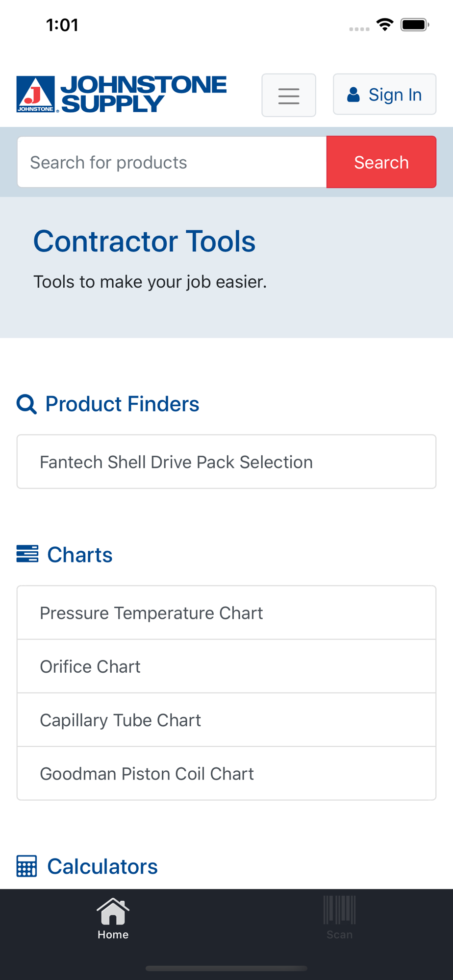
Task: Open the Pressure Temperature Chart
Action: pyautogui.click(x=226, y=612)
